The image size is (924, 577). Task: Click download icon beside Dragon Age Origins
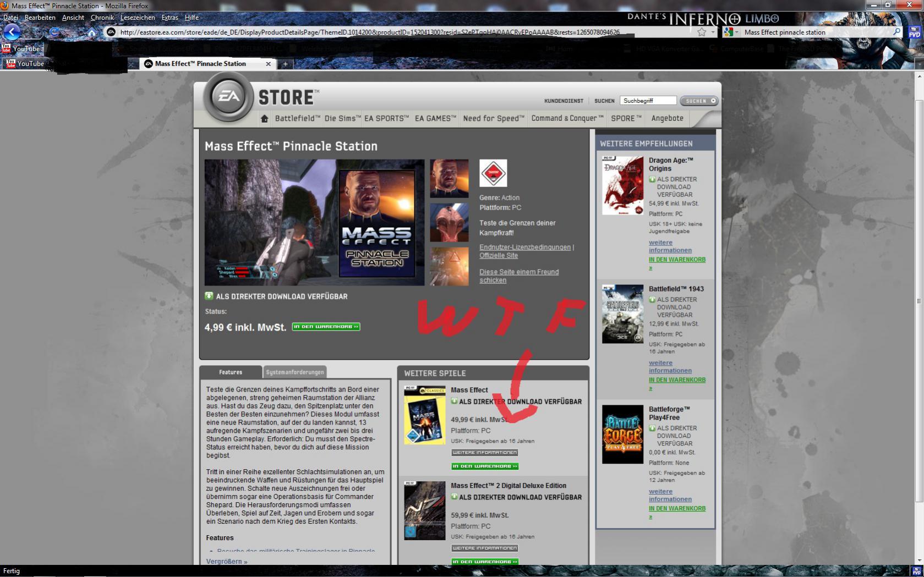pyautogui.click(x=652, y=179)
